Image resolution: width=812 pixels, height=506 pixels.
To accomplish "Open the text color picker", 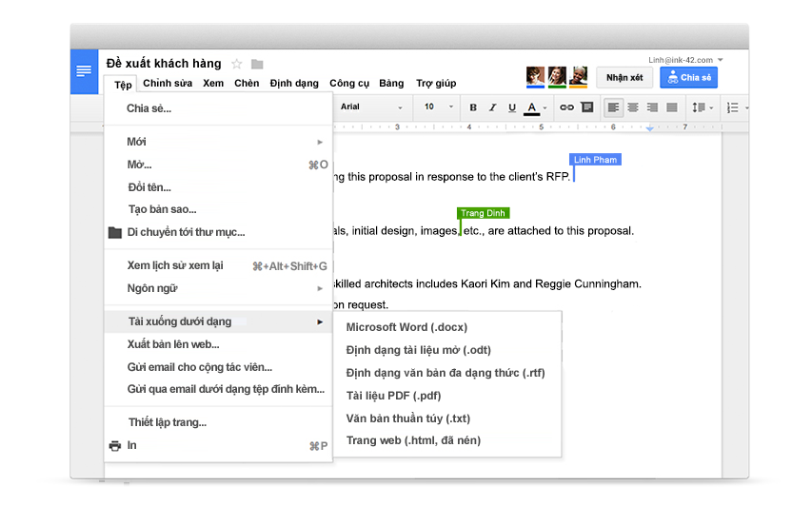I will point(533,107).
